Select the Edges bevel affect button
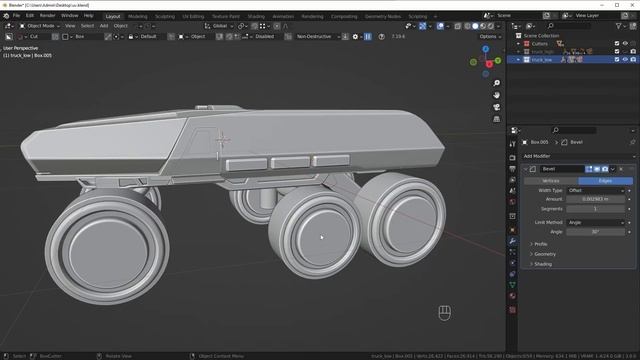The width and height of the screenshot is (640, 360). click(x=606, y=181)
